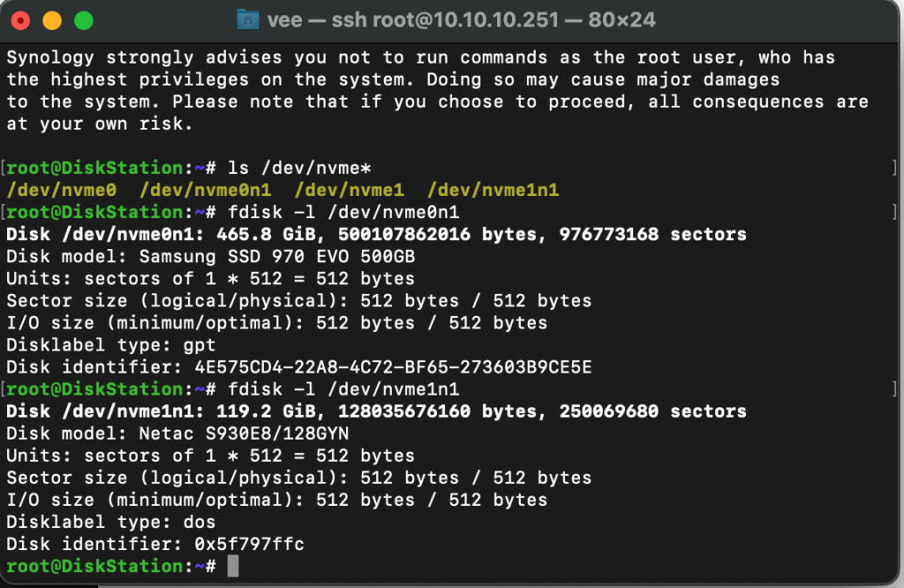Viewport: 904px width, 588px height.
Task: Click the disk identifier 4E575CD4 GUID
Action: pos(393,367)
